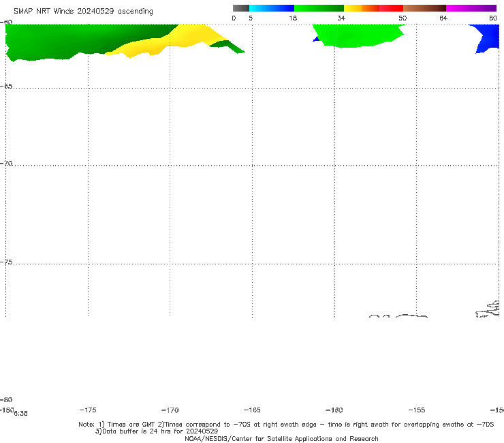Click the colorbar label '18'

pos(293,18)
